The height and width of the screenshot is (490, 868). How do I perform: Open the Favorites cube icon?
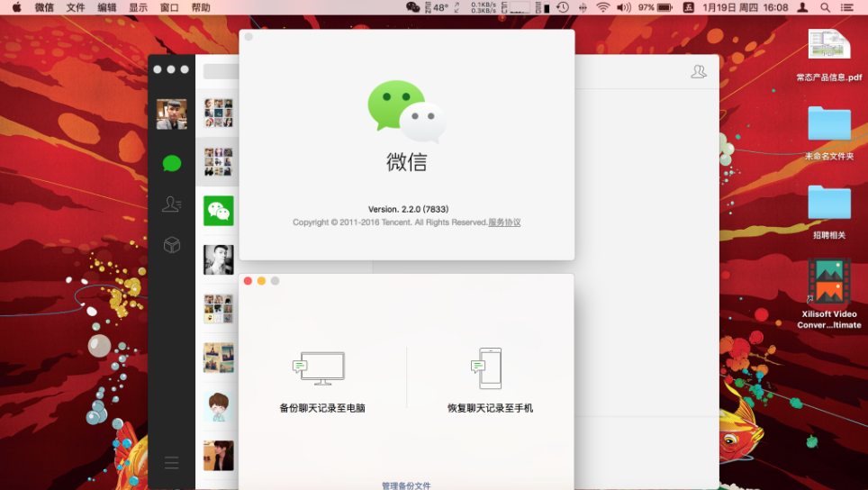tap(171, 245)
